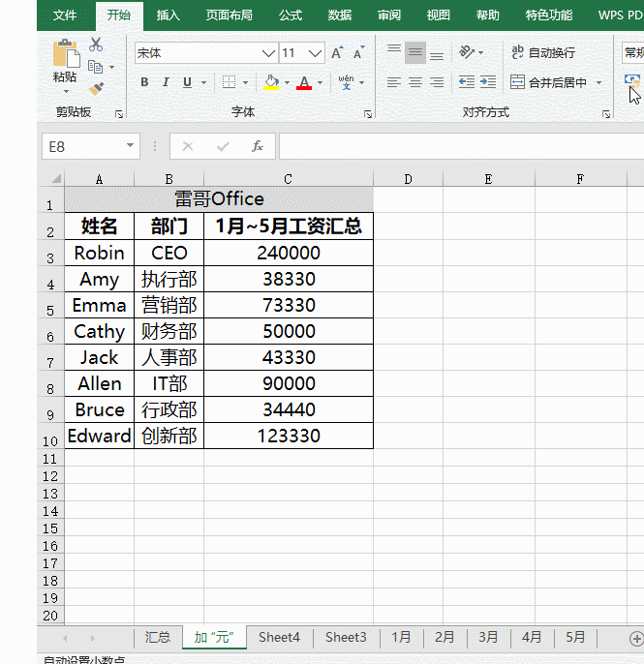Open the Font group dialog launcher
The width and height of the screenshot is (644, 664).
point(368,114)
